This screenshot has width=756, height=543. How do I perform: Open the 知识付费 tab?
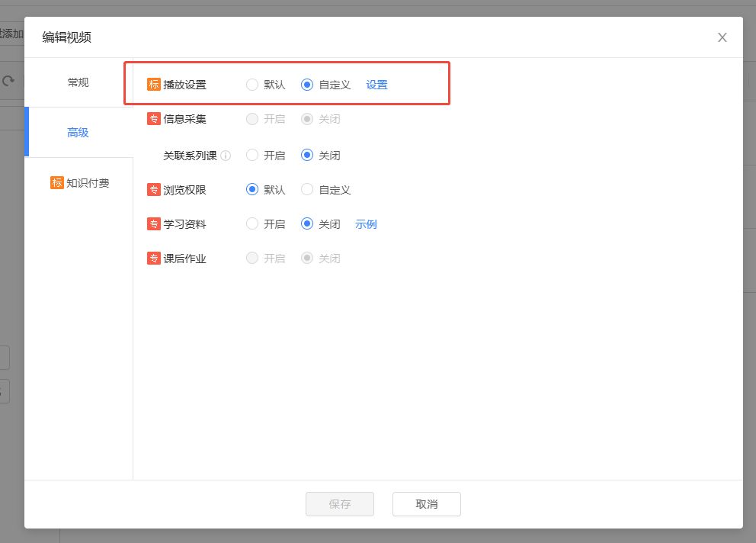78,183
